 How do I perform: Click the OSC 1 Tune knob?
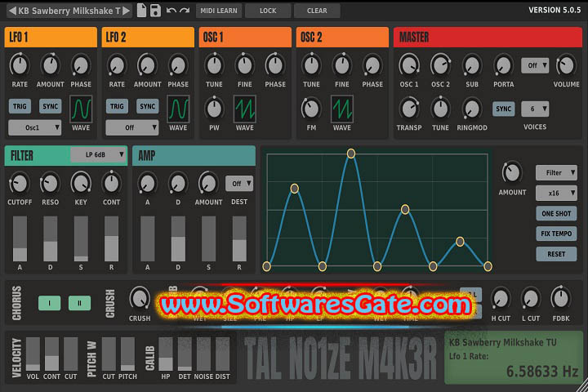[x=214, y=65]
